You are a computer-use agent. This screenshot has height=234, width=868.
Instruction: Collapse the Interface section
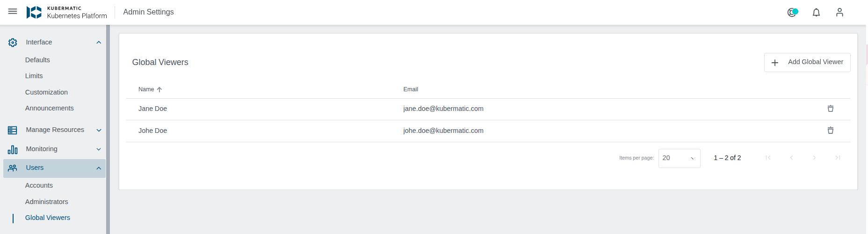(99, 43)
